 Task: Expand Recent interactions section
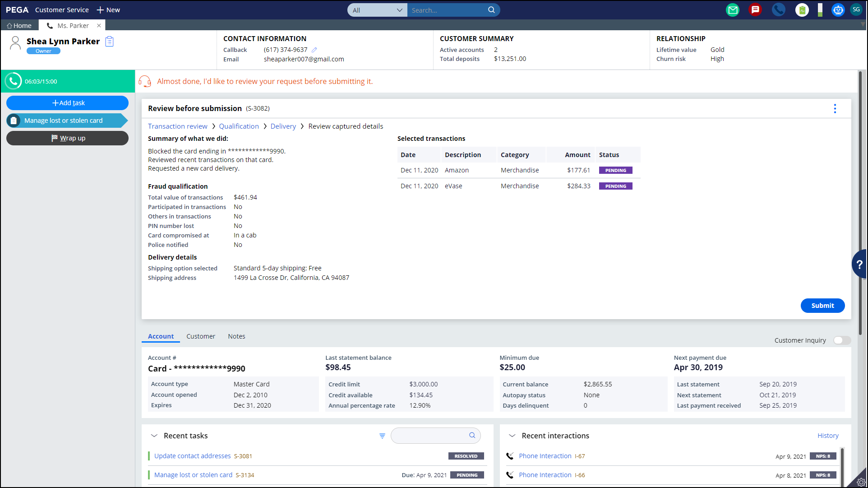pos(511,436)
